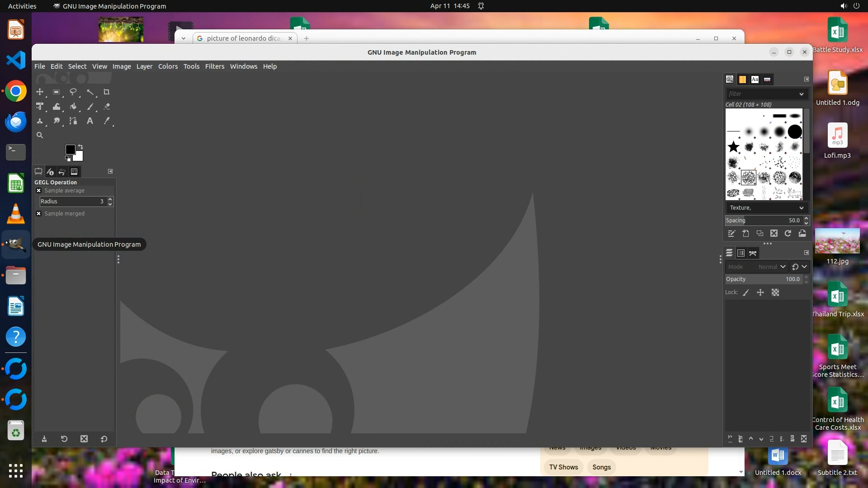Click the refresh brushes icon

[788, 234]
